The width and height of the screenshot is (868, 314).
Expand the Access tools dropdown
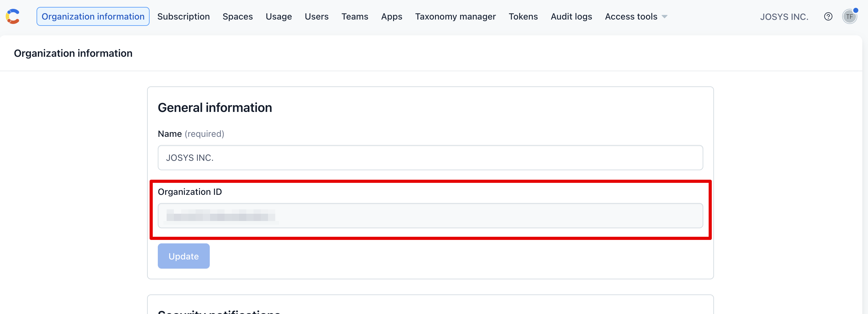pos(636,16)
